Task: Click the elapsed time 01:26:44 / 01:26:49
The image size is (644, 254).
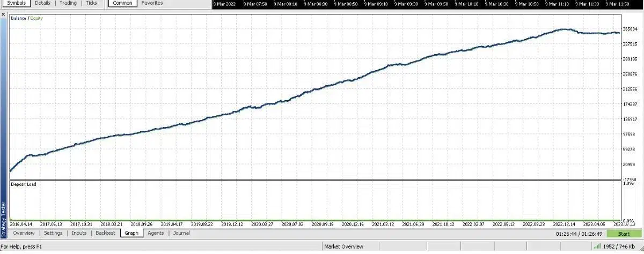Action: [579, 234]
